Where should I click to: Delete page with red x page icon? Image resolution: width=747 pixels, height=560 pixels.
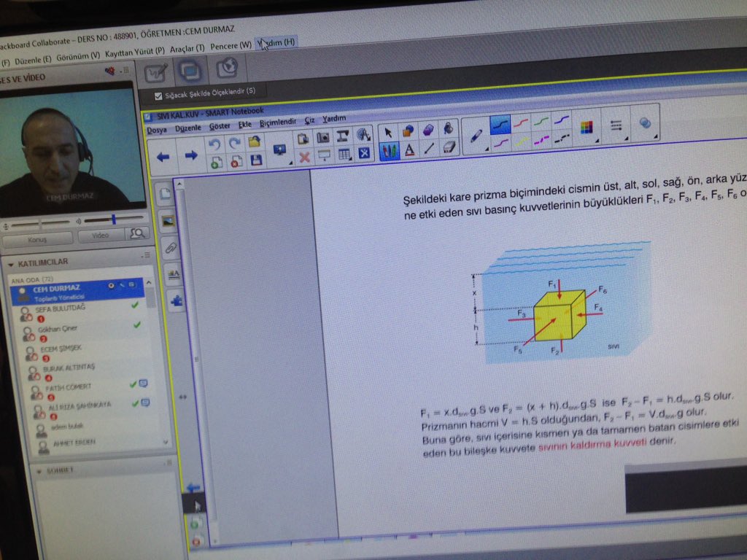[236, 162]
